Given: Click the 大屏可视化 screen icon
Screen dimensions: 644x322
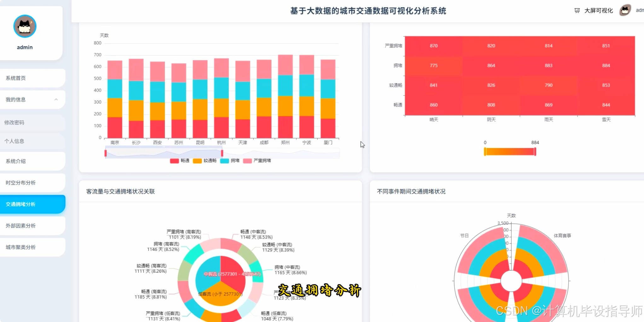Looking at the screenshot, I should [577, 11].
